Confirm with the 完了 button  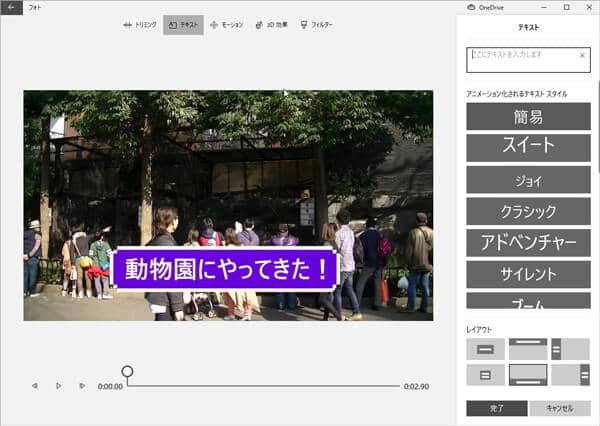click(x=497, y=408)
